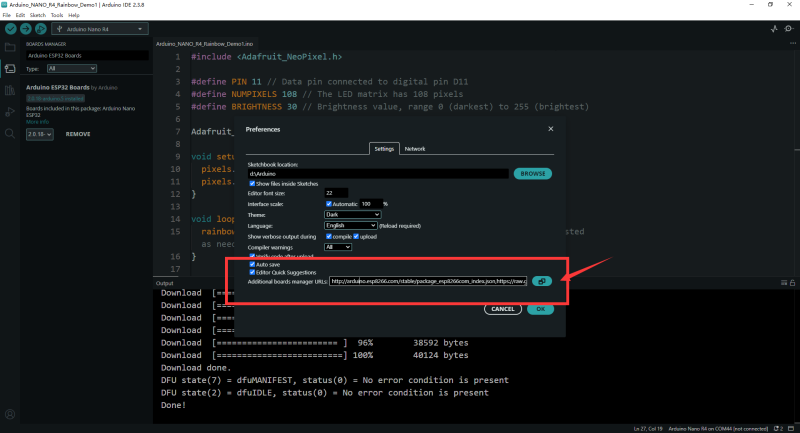The width and height of the screenshot is (800, 433).
Task: Click the BROWSE button for sketchbook location
Action: click(533, 174)
